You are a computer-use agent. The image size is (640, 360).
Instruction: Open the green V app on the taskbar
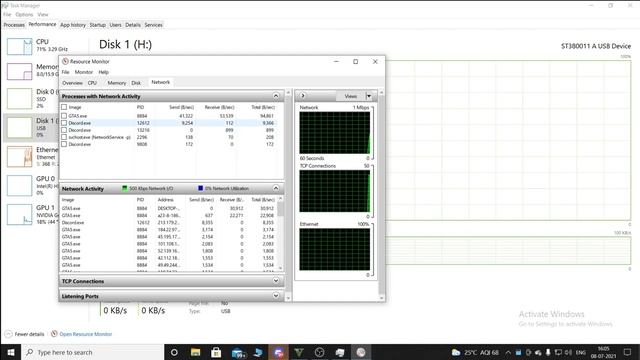[x=299, y=352]
